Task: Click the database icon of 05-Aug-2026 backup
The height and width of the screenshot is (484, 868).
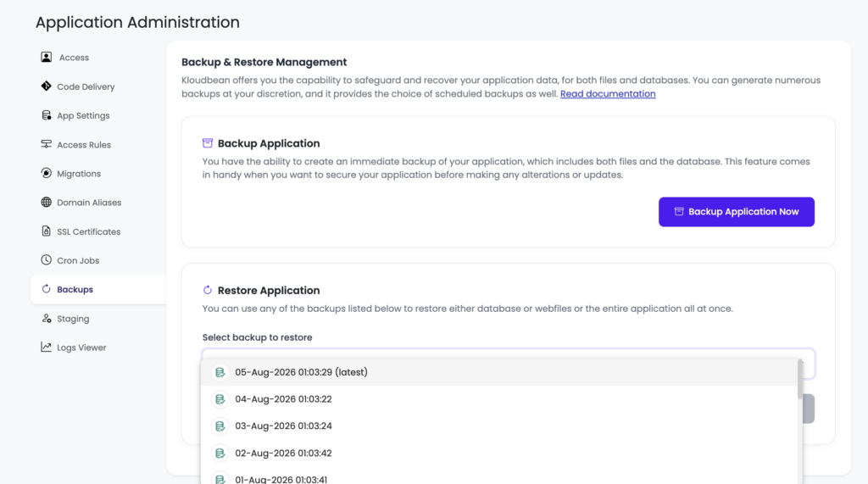Action: click(x=220, y=372)
